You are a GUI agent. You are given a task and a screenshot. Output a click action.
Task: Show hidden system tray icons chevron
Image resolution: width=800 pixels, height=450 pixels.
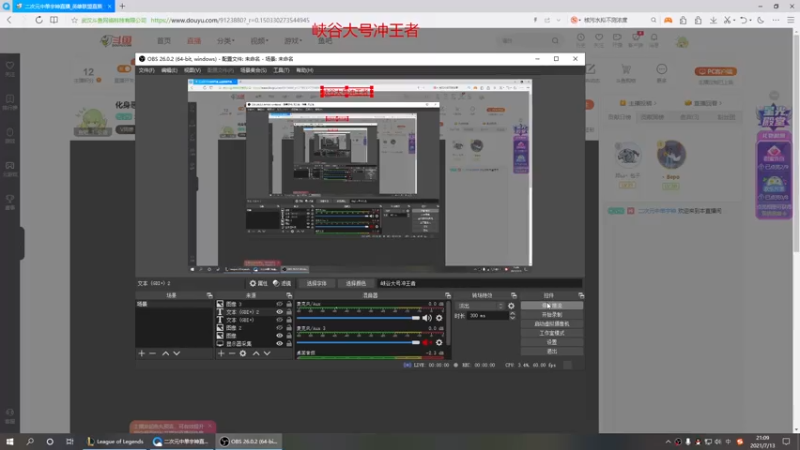pos(668,442)
